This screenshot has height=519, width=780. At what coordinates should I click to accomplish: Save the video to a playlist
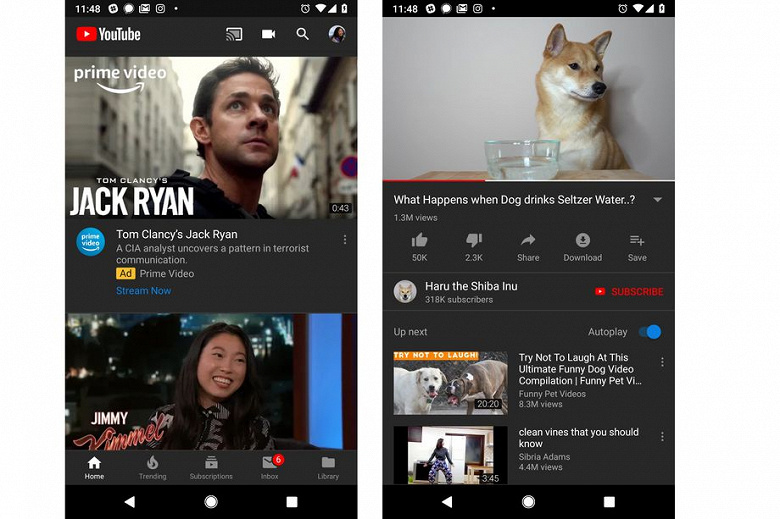click(x=637, y=247)
